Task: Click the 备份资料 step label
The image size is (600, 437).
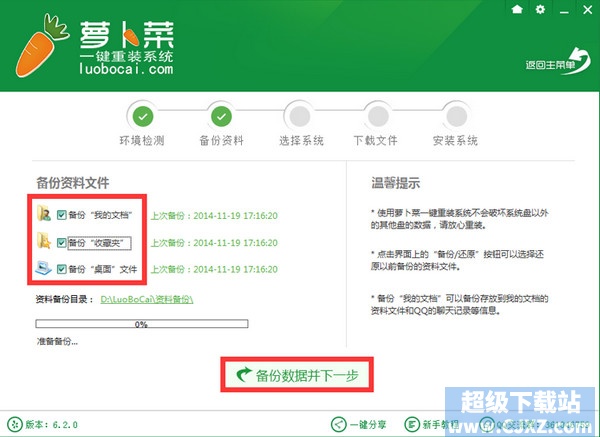Action: (x=221, y=141)
